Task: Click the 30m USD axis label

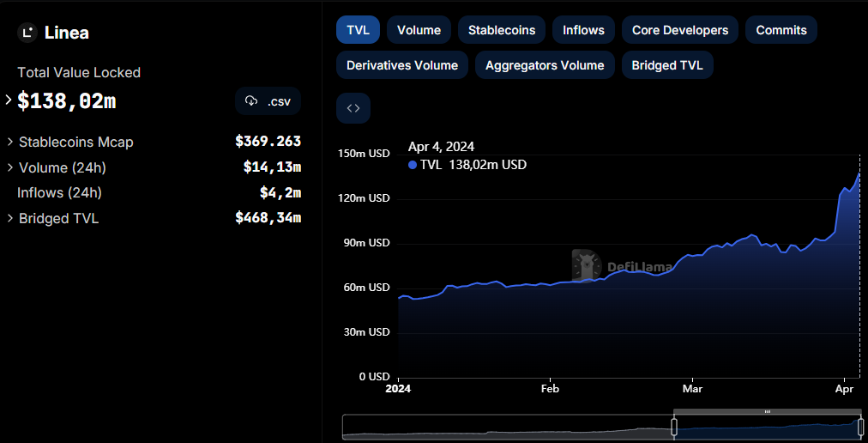Action: tap(365, 332)
